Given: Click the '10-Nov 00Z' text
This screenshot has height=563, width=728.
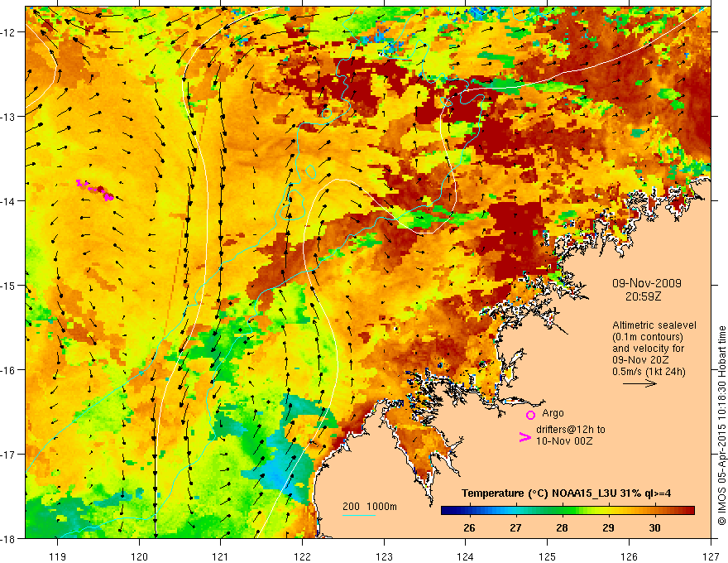Looking at the screenshot, I should (564, 440).
